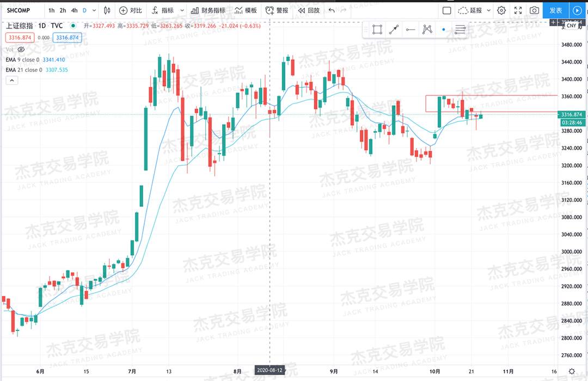Open chart settings gear in top toolbar
This screenshot has height=381, width=588.
[x=501, y=10]
